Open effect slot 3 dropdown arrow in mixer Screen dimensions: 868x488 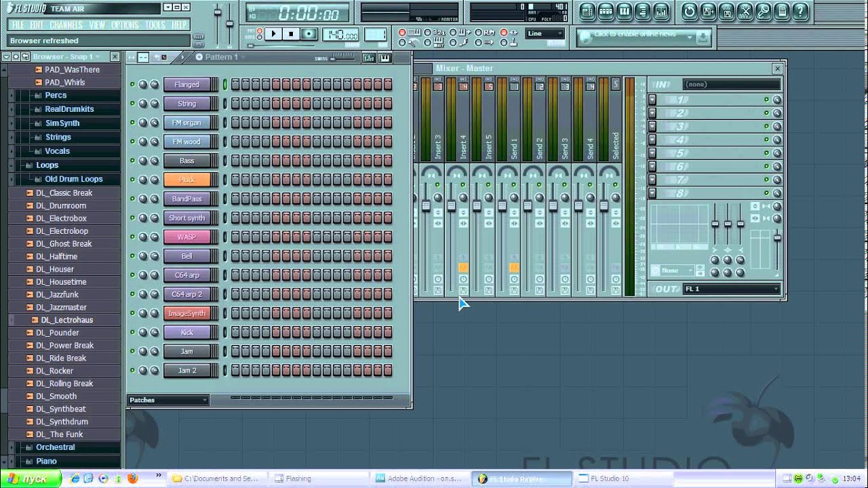(x=652, y=126)
